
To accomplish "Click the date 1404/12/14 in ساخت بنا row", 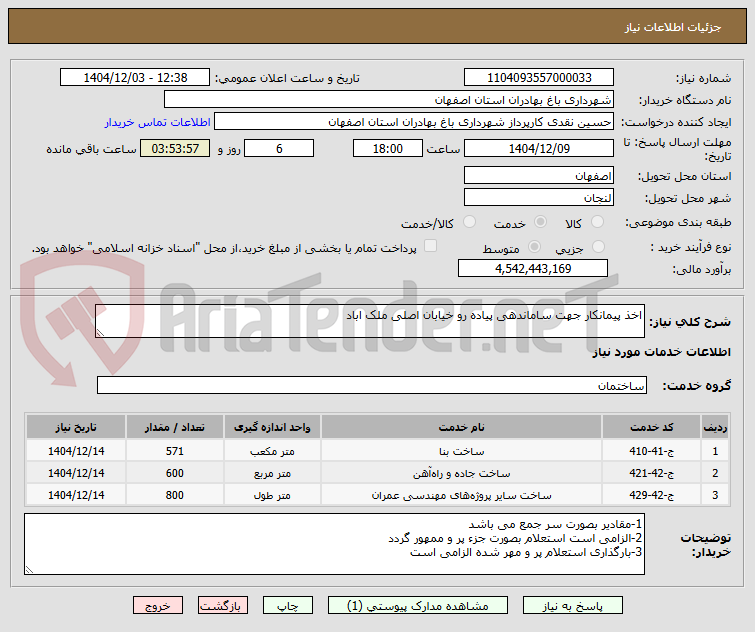I will [x=76, y=451].
